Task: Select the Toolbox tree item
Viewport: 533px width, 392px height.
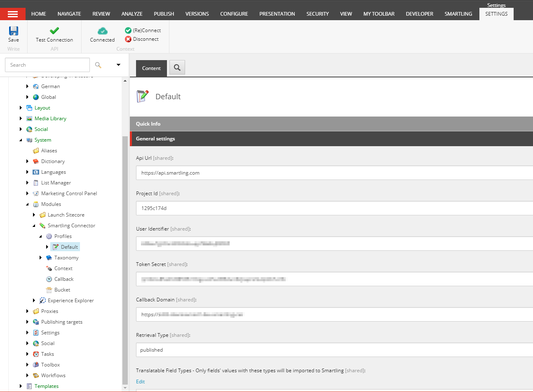Action: [x=50, y=365]
